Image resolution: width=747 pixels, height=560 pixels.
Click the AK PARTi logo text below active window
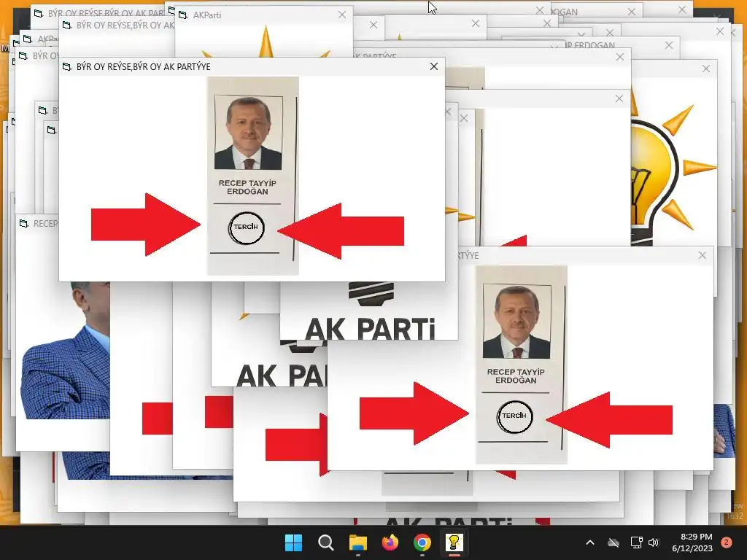pos(370,329)
